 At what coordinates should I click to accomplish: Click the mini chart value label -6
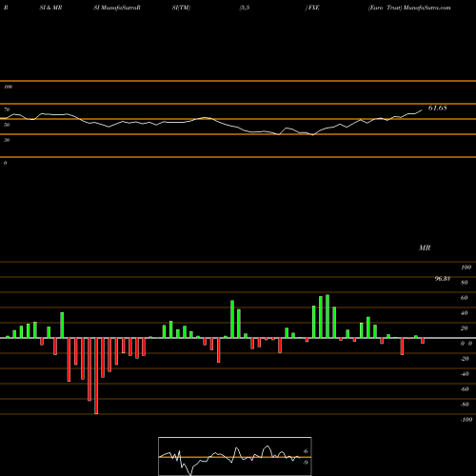[x=305, y=451]
